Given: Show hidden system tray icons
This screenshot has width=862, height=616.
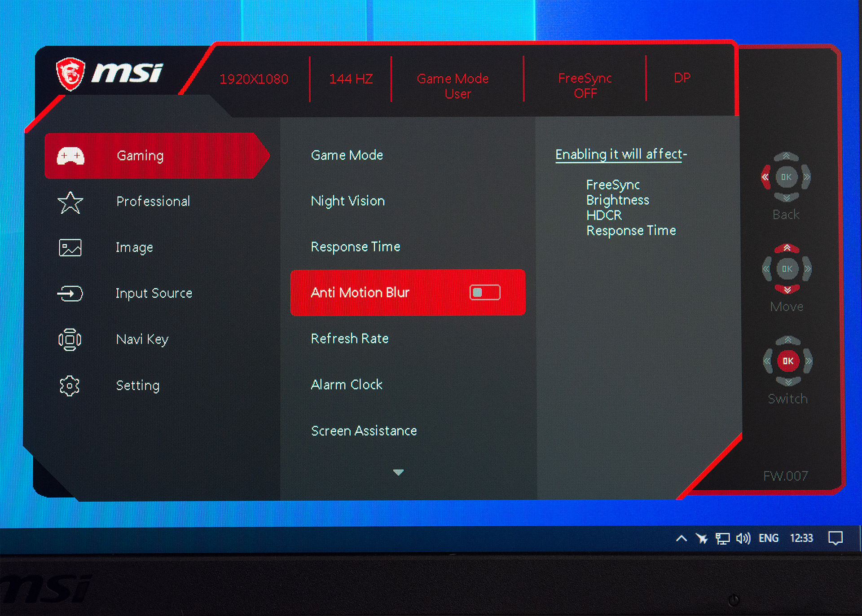Looking at the screenshot, I should tap(681, 538).
